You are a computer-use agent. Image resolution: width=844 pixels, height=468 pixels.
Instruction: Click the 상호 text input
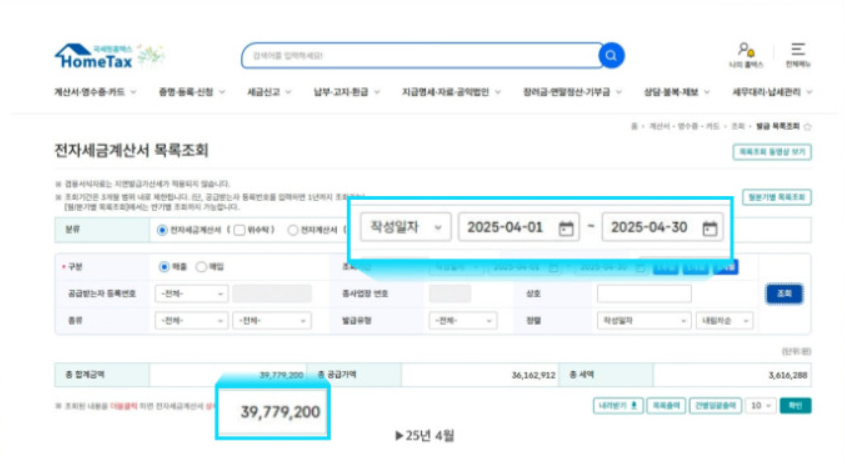tap(644, 294)
